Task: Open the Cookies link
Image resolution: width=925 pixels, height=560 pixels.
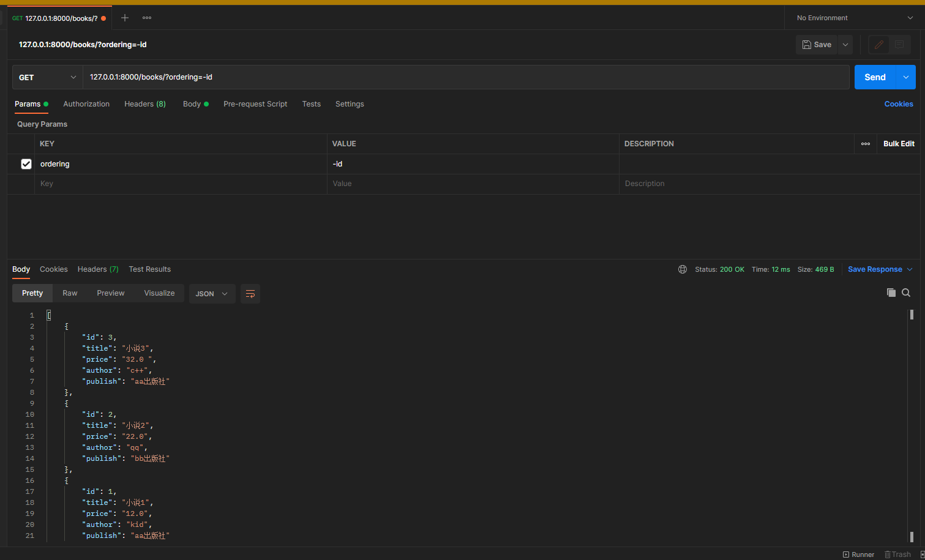Action: [x=899, y=104]
